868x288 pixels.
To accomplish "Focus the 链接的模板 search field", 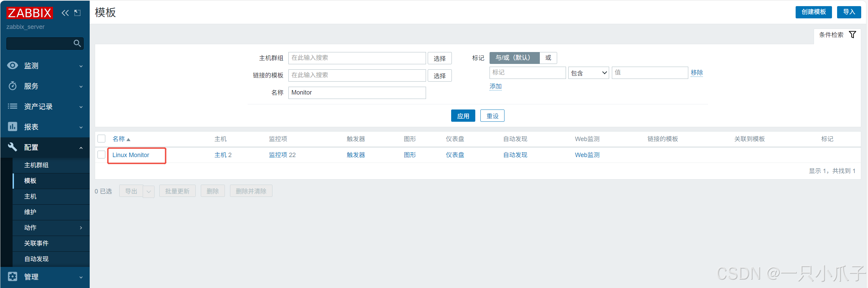I will point(357,75).
